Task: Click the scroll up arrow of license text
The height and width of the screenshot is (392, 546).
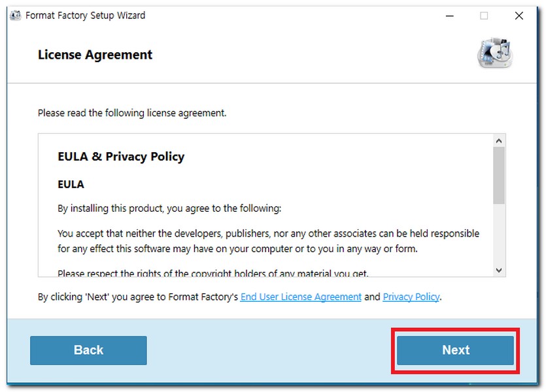Action: click(499, 140)
